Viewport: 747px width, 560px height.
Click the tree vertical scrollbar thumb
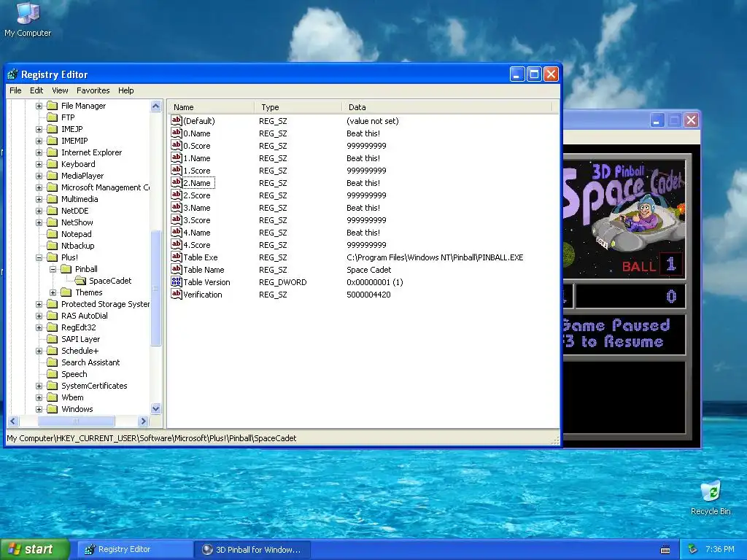(x=156, y=288)
